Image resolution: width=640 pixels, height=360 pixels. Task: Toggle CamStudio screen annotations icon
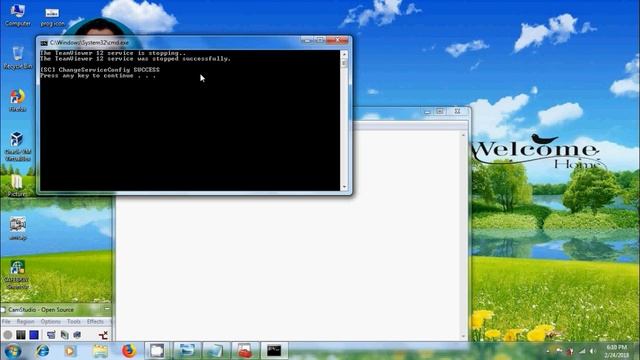pos(51,335)
